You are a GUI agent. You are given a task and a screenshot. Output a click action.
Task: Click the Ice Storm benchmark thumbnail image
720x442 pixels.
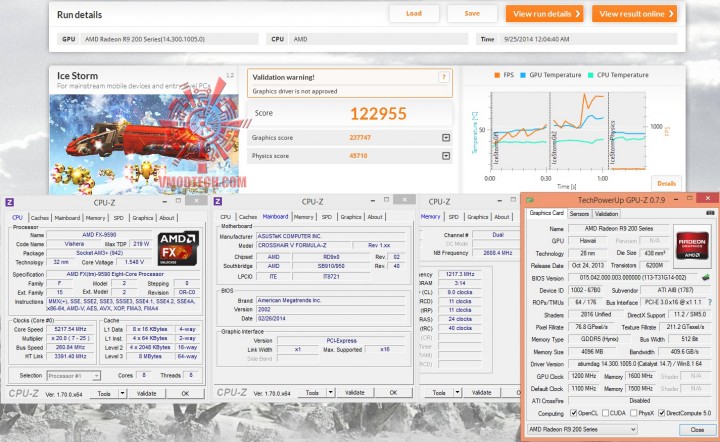[144, 144]
